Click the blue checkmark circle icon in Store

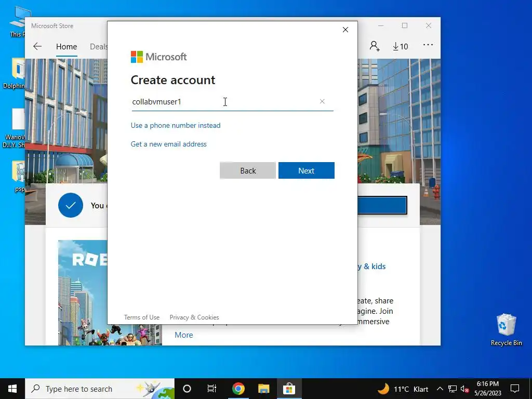71,205
